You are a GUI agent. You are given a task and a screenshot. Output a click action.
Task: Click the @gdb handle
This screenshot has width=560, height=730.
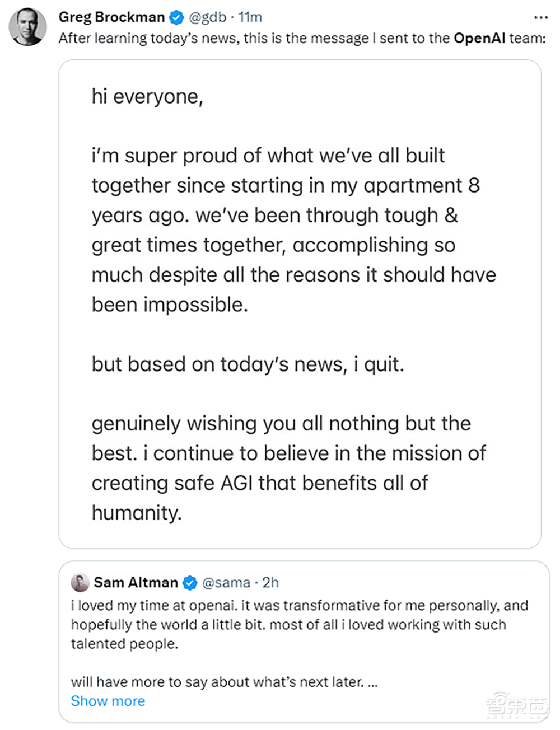coord(207,17)
